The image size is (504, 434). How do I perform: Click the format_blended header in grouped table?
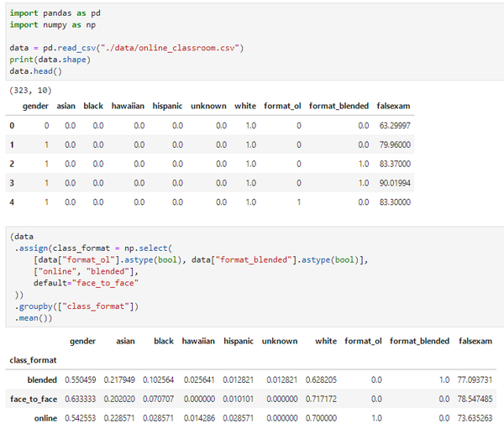pyautogui.click(x=419, y=342)
